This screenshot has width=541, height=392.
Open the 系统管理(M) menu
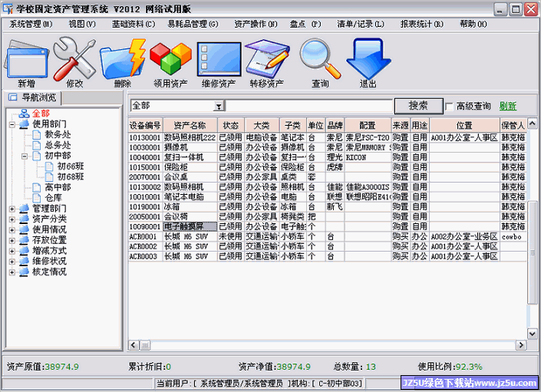tap(31, 24)
